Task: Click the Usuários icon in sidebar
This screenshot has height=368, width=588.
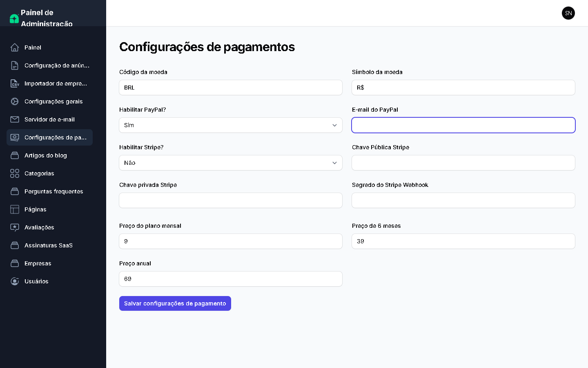Action: 15,281
